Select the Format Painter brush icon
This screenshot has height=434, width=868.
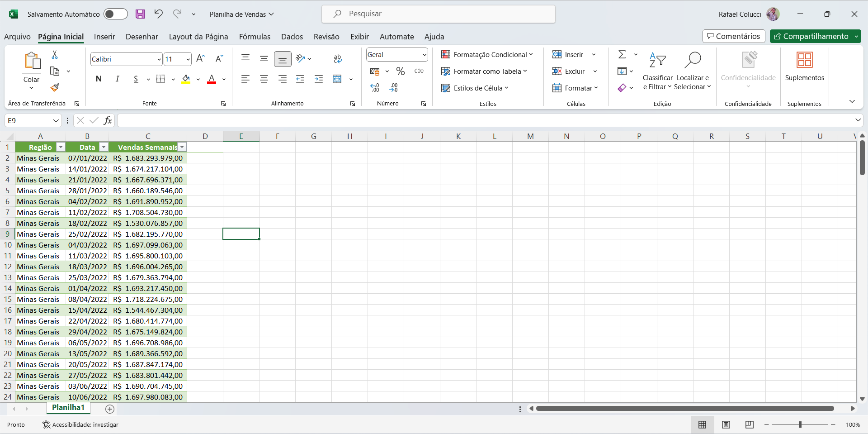pyautogui.click(x=55, y=87)
